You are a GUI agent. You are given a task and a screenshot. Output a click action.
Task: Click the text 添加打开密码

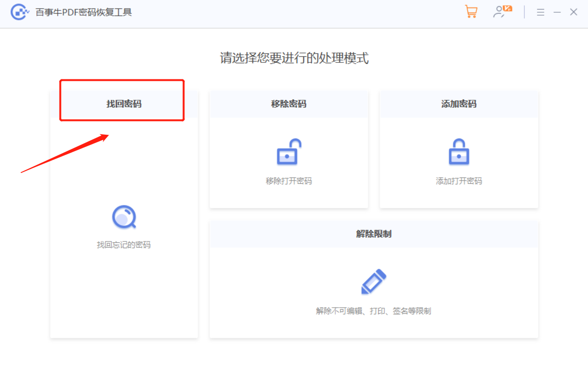(x=459, y=181)
